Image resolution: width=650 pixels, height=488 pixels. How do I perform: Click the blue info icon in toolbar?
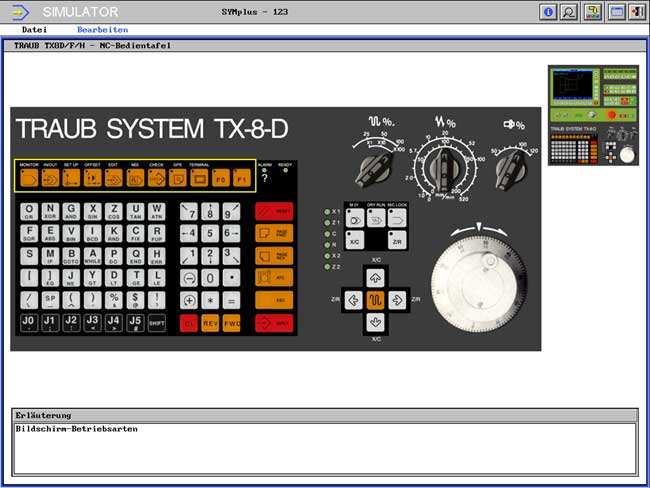coord(548,12)
